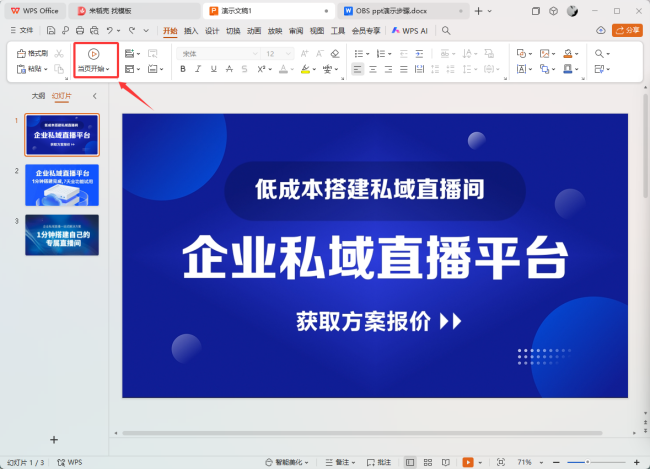The image size is (651, 469).
Task: Switch to slide sorter view in status bar
Action: 429,462
